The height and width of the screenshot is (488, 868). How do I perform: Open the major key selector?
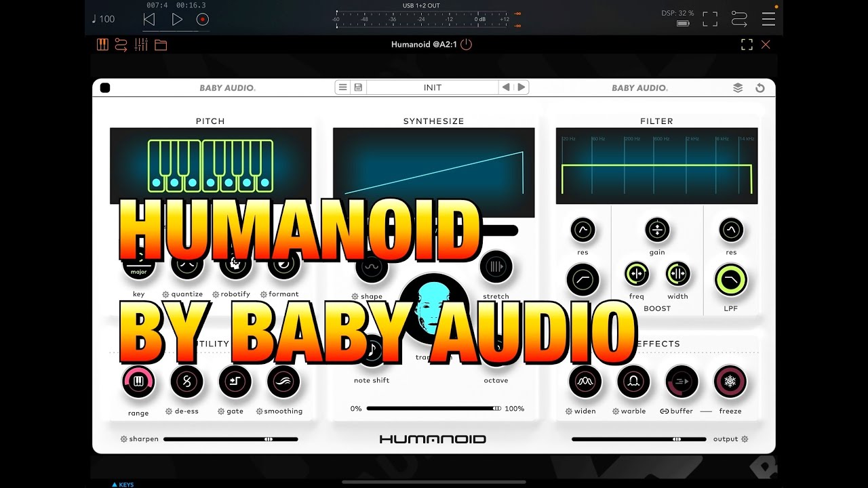138,266
